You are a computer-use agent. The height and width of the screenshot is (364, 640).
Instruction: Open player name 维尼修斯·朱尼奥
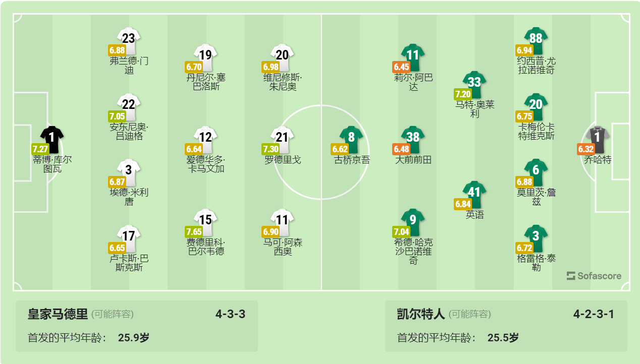click(x=283, y=82)
